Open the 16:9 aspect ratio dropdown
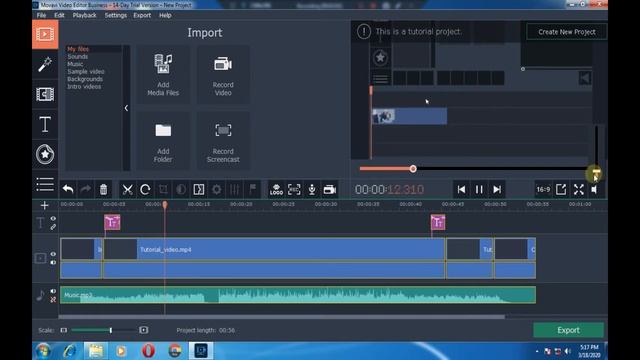Viewport: 640px width, 360px height. (543, 189)
